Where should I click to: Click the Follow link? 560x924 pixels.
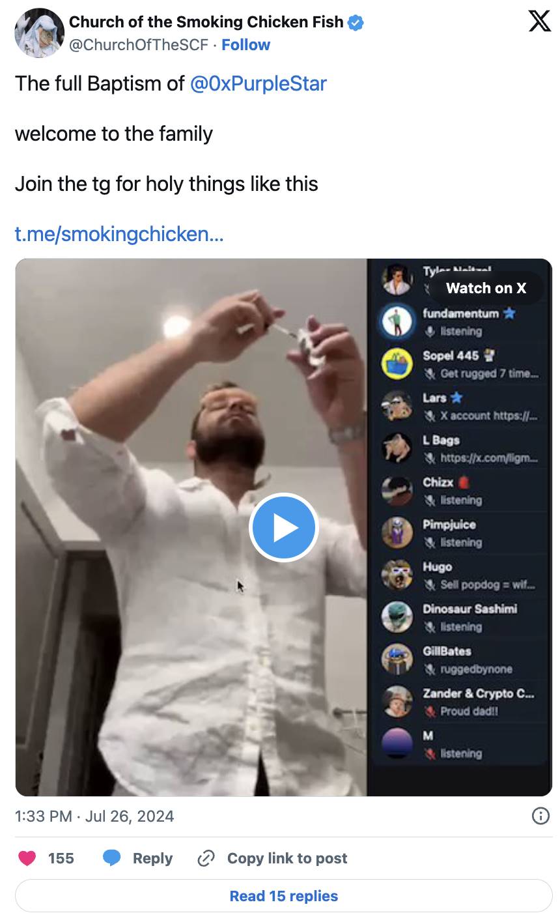(245, 45)
